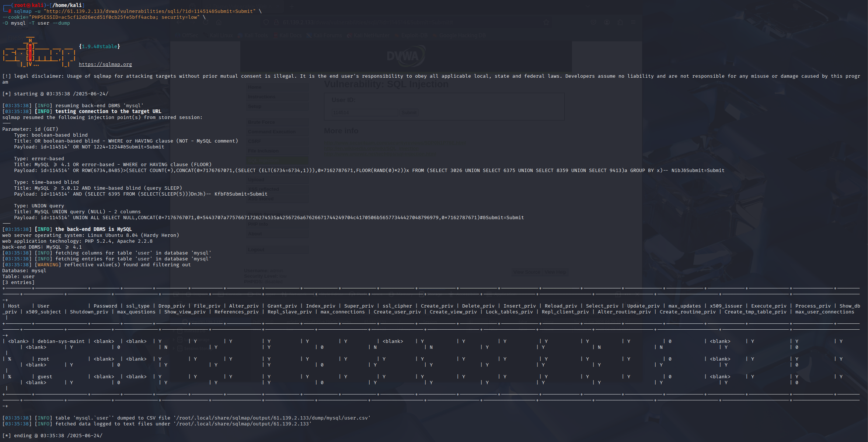Click the 'Type: UNION query' line
Image resolution: width=868 pixels, height=442 pixels.
click(39, 206)
